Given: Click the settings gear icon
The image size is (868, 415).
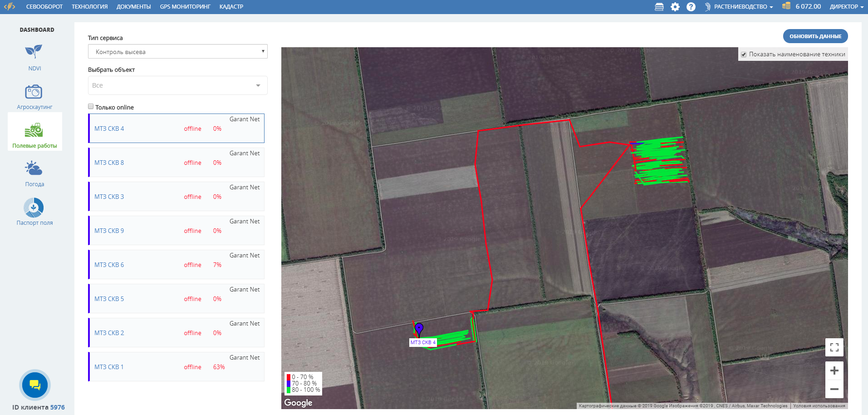Looking at the screenshot, I should coord(675,7).
